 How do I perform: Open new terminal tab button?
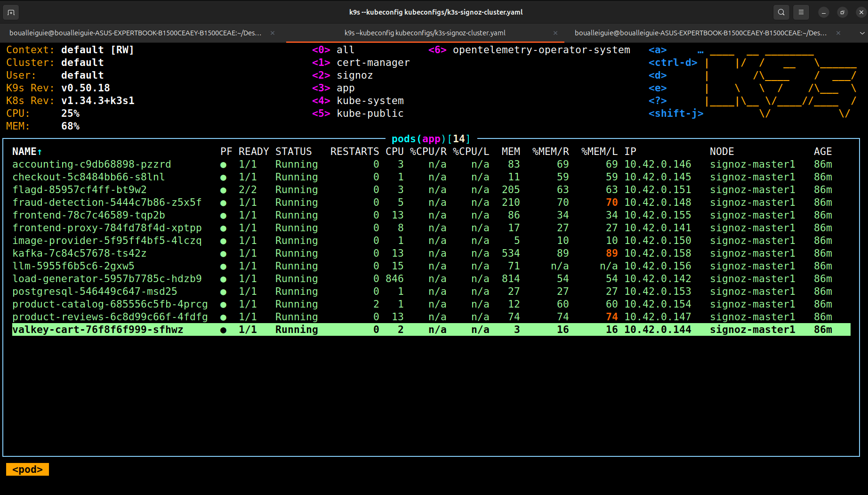pyautogui.click(x=11, y=12)
